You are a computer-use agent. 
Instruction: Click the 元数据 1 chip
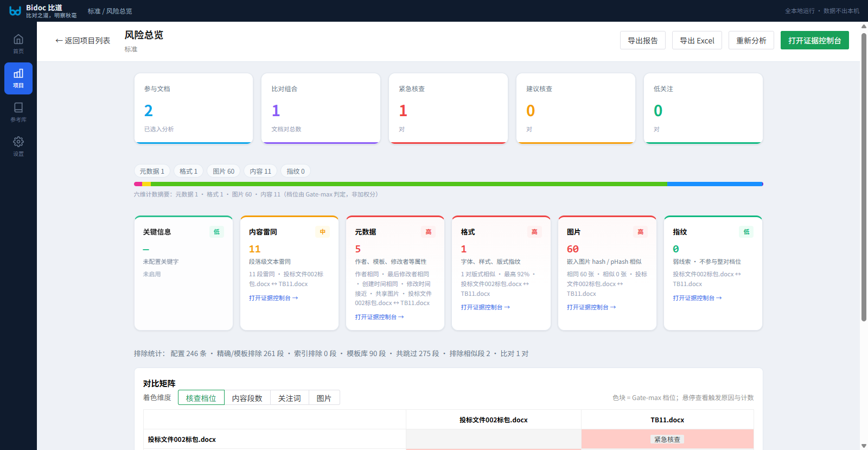152,171
